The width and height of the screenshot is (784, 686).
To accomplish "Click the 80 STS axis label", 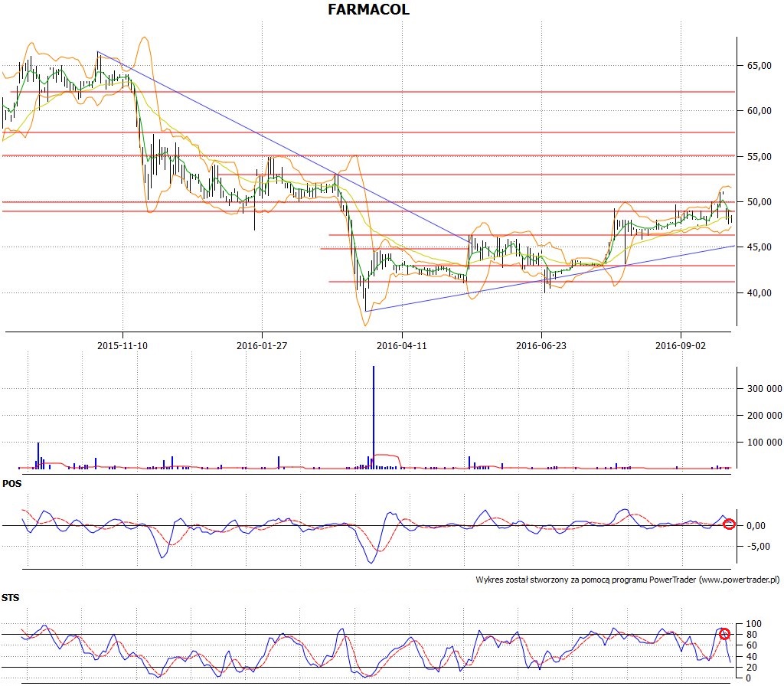I will coord(752,635).
